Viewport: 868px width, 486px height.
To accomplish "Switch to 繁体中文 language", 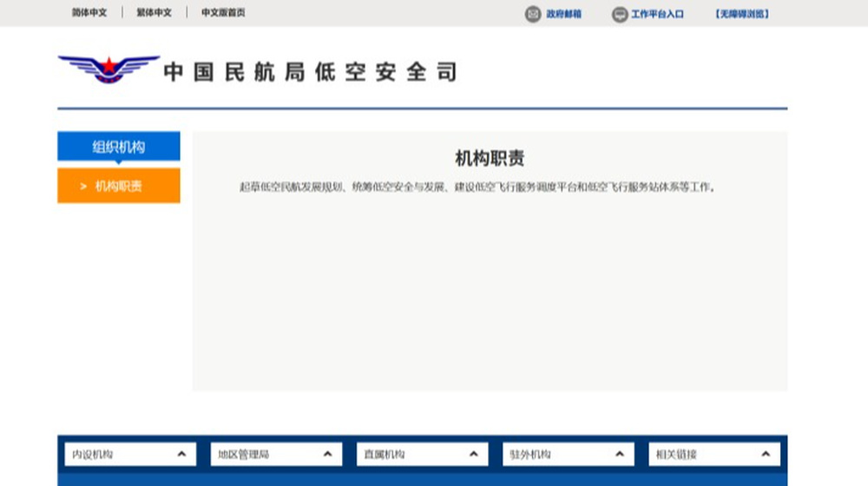I will click(x=154, y=13).
